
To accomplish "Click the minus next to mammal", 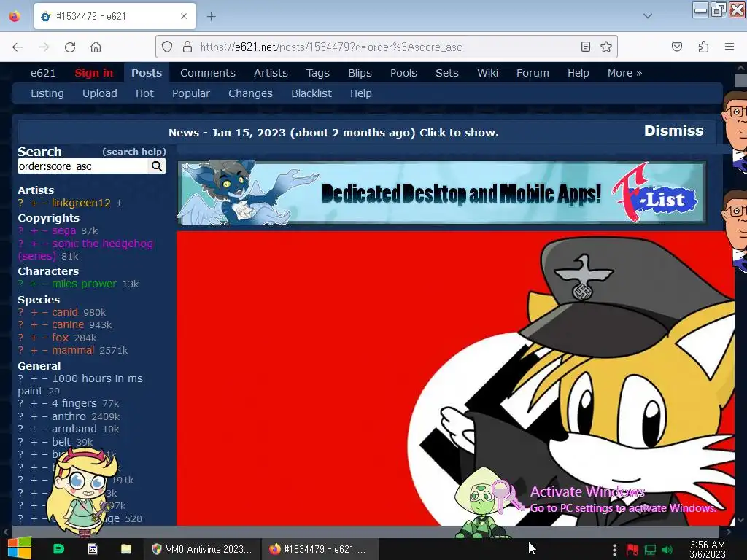I will click(44, 351).
